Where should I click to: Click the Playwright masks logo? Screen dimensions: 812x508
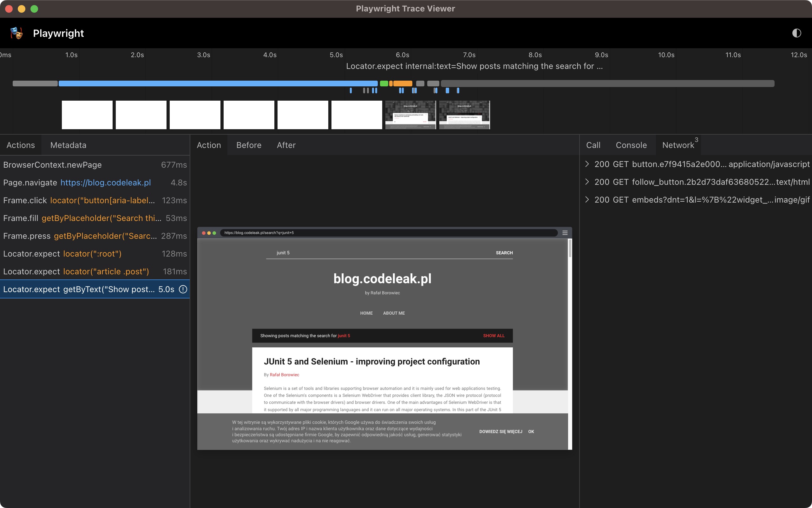(x=16, y=33)
